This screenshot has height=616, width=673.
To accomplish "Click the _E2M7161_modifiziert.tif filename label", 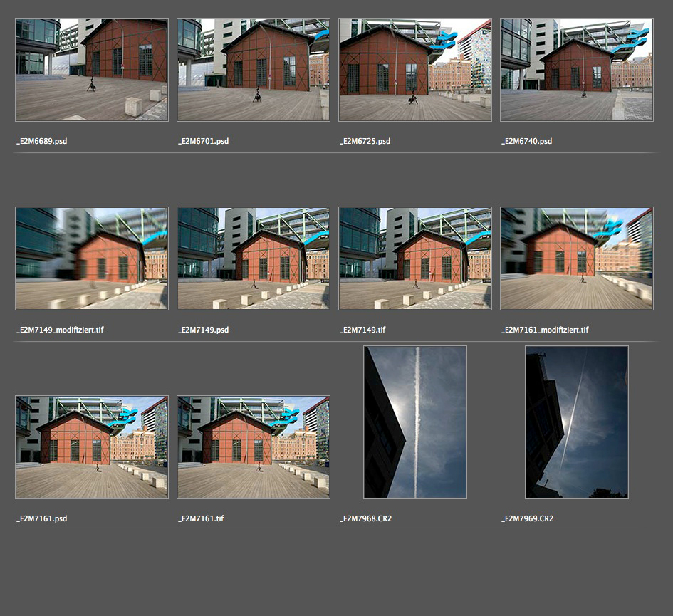I will [545, 330].
